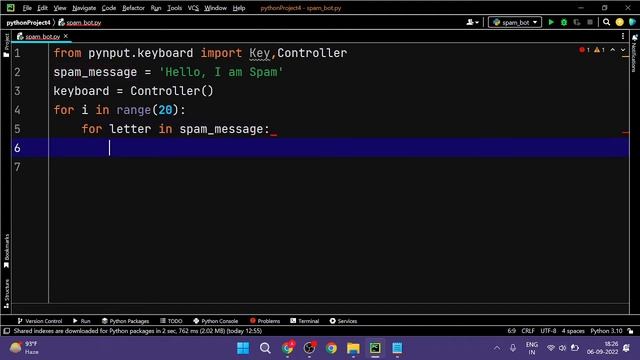The image size is (640, 360).
Task: Open Version Control tool window
Action: tap(40, 321)
